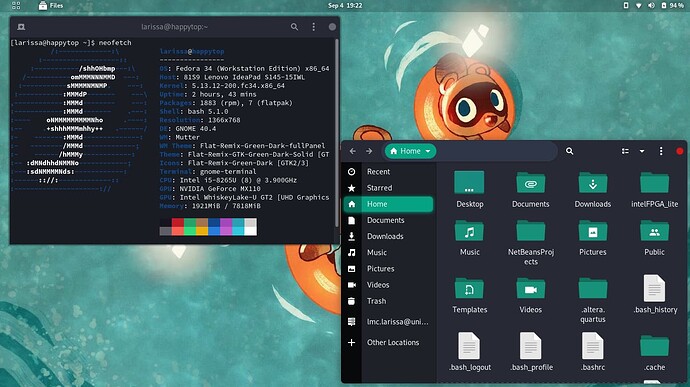
Task: Select the Music folder icon in grid
Action: pos(469,231)
